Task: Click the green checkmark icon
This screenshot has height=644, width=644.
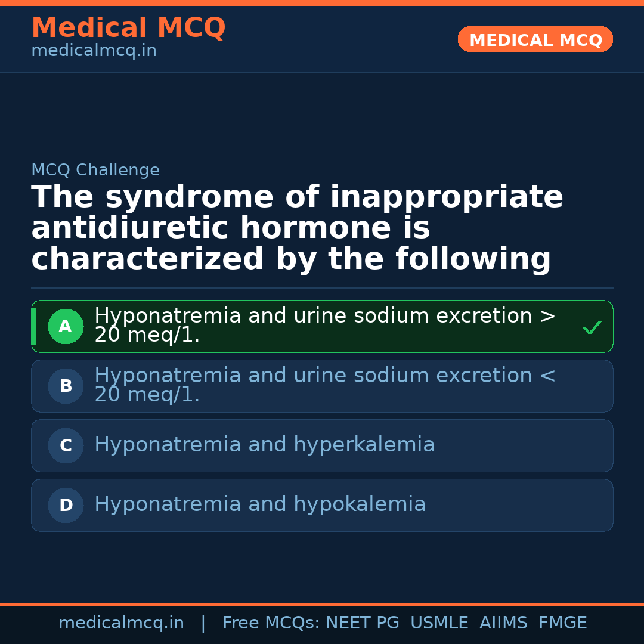Action: point(592,327)
